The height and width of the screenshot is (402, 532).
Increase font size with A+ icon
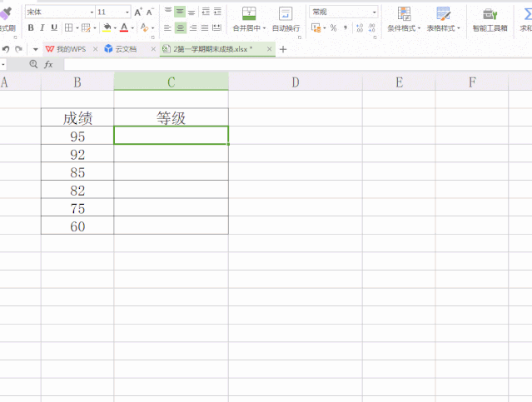coord(137,12)
